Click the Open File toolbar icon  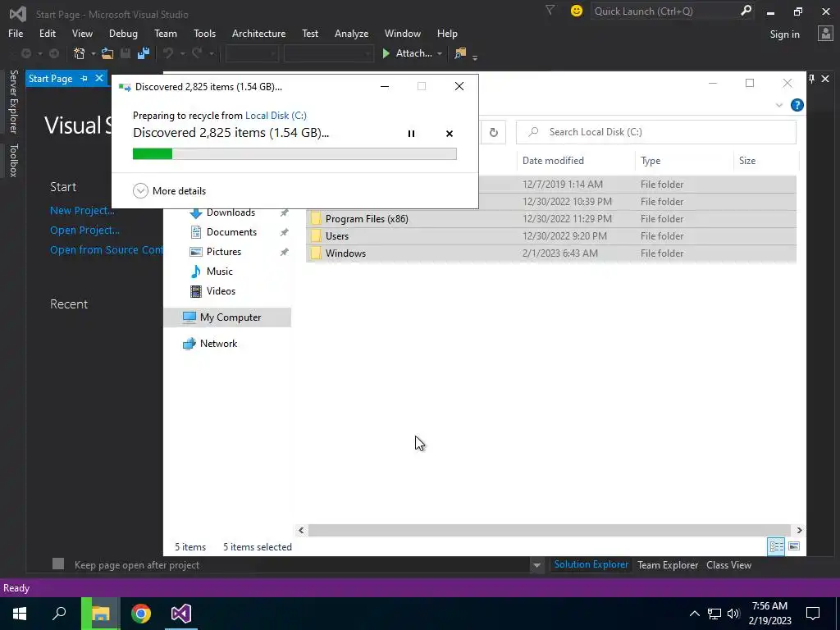pyautogui.click(x=107, y=53)
